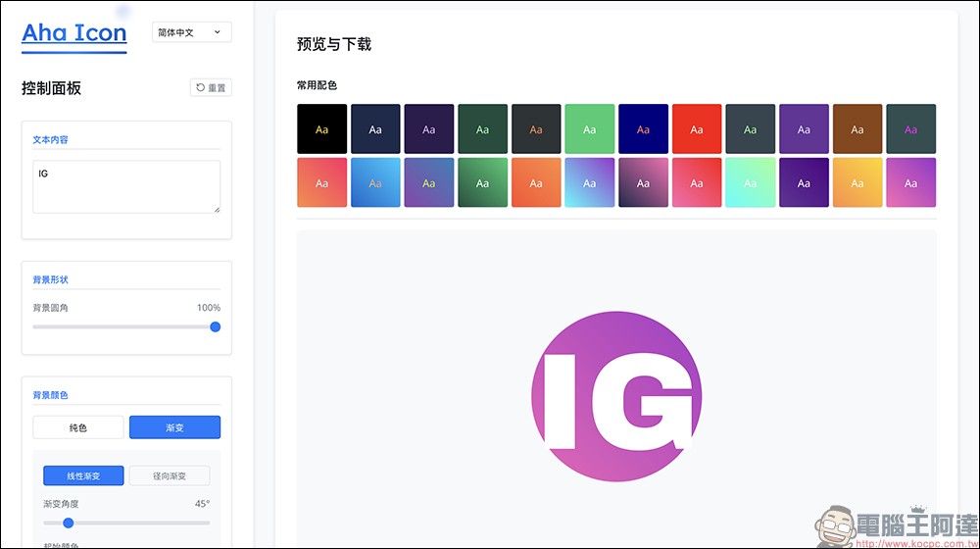The image size is (980, 549).
Task: Focus the 文本内容 text area containing IG
Action: click(126, 186)
